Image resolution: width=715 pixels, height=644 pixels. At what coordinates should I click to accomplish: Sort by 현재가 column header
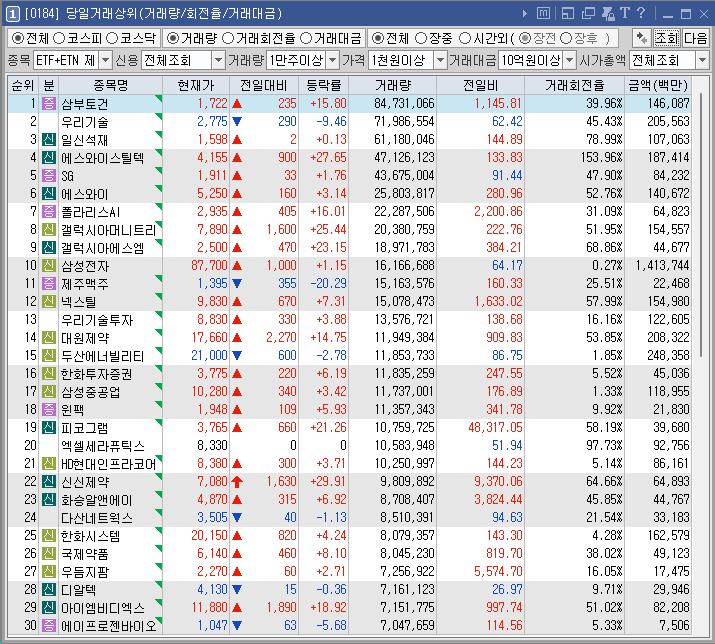click(196, 85)
